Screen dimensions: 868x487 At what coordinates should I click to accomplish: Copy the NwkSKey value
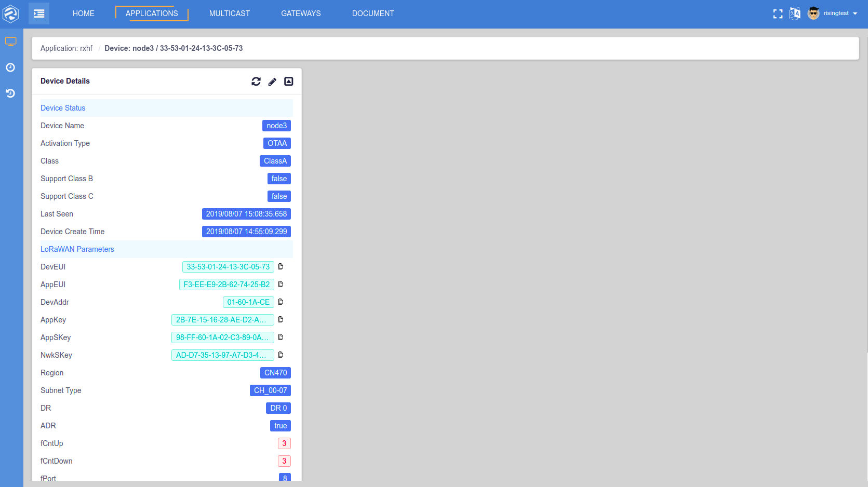tap(281, 355)
